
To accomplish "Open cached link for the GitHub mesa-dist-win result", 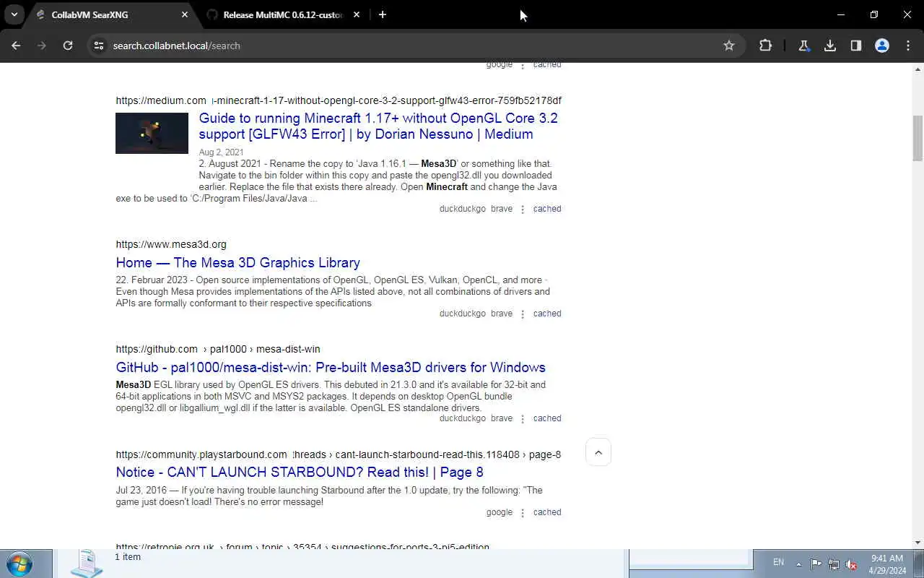I will (547, 418).
